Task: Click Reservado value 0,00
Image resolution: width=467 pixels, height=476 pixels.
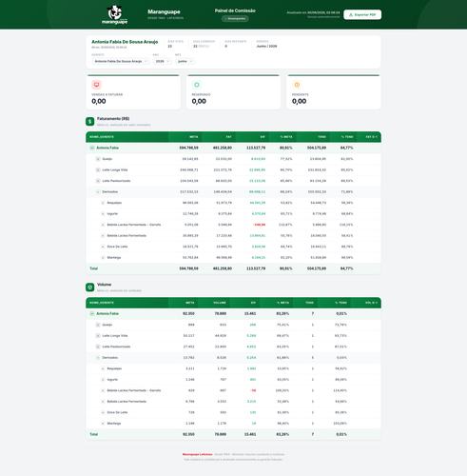Action: click(x=199, y=101)
